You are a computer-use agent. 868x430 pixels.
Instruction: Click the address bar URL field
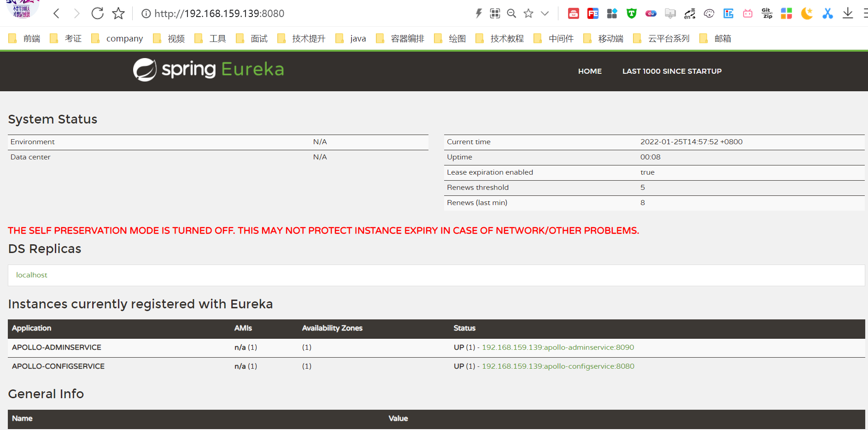219,14
